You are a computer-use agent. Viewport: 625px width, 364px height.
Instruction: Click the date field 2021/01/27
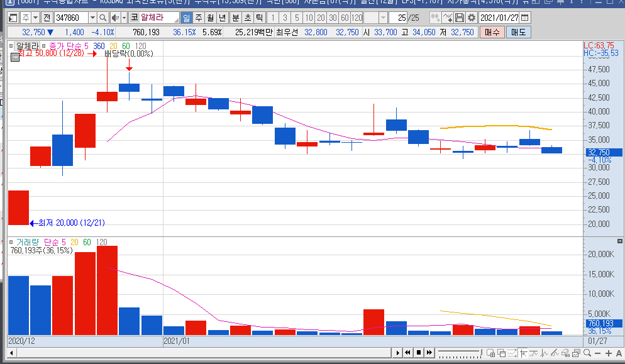(499, 18)
